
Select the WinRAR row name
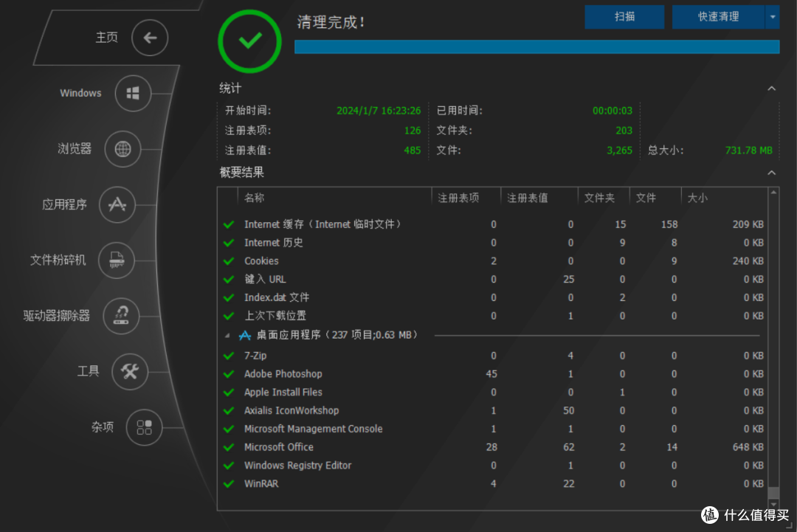(x=261, y=484)
